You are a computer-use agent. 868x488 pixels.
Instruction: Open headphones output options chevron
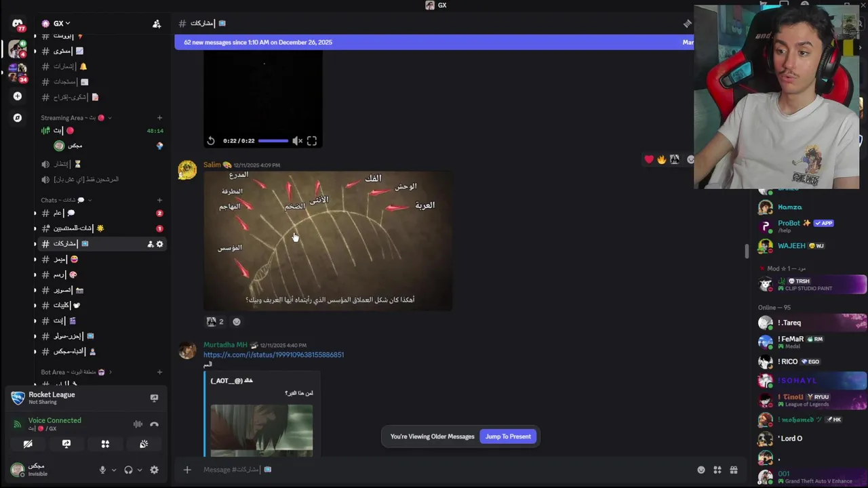140,470
